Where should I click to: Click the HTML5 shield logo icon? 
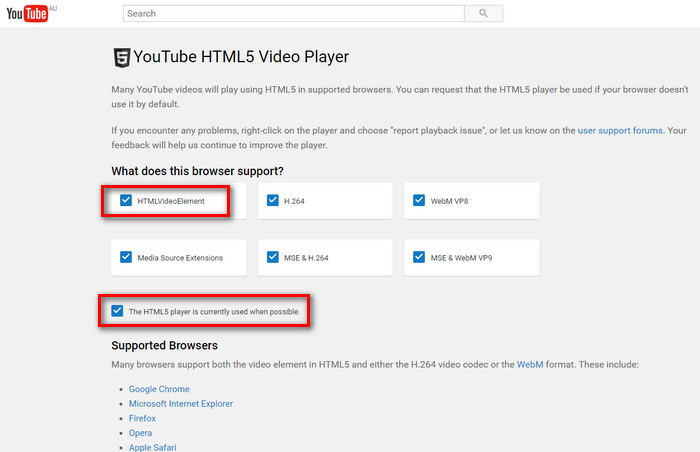[x=121, y=58]
